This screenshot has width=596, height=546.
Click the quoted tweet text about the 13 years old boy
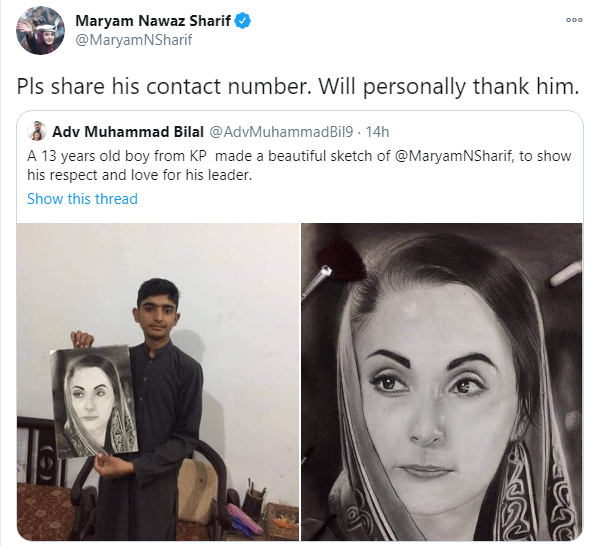point(299,165)
